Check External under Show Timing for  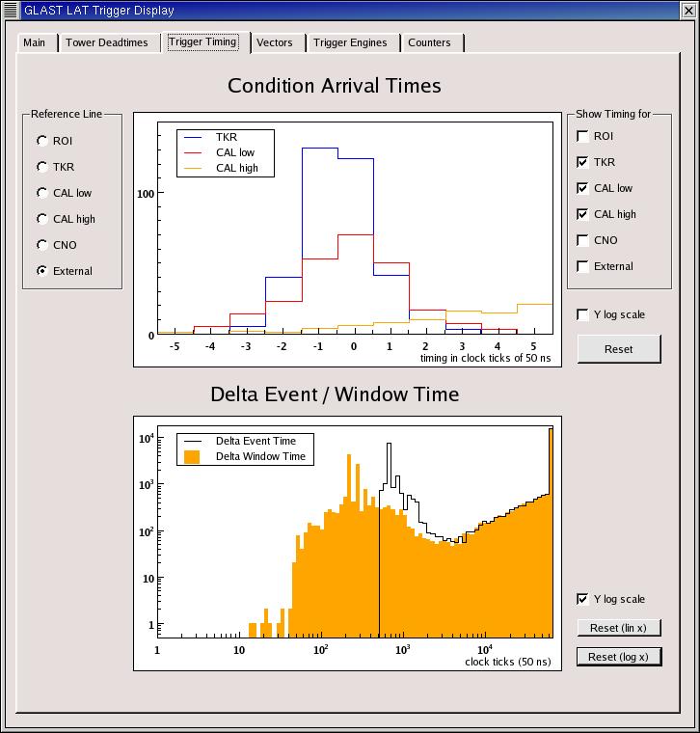coord(582,266)
